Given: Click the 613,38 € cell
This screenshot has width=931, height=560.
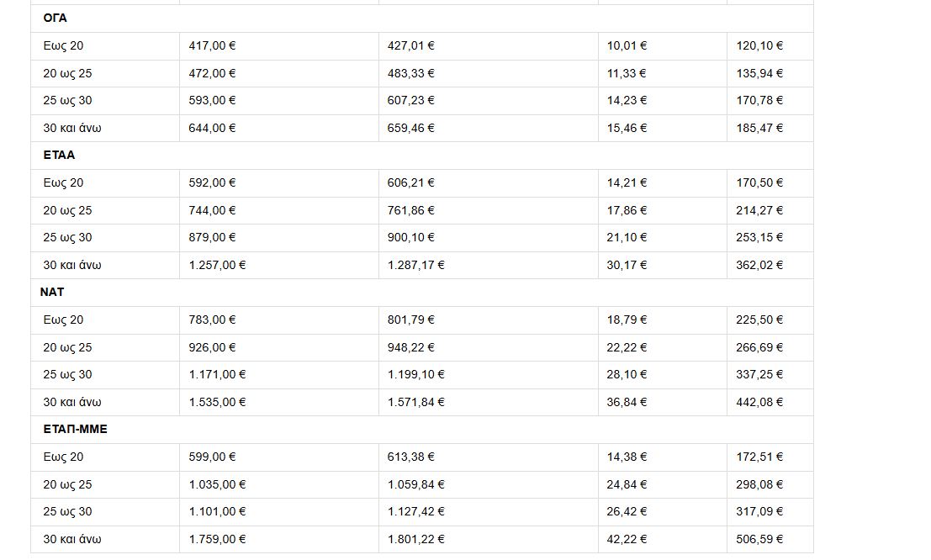Looking at the screenshot, I should click(x=410, y=457).
